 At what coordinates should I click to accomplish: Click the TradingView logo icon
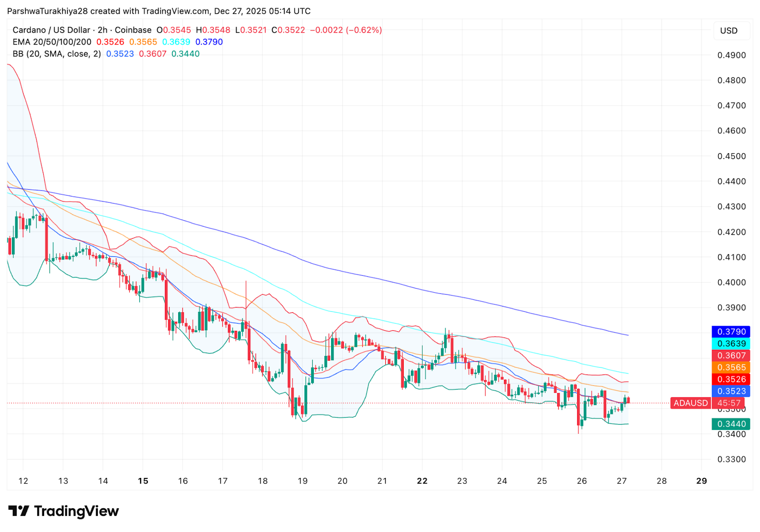pyautogui.click(x=19, y=511)
